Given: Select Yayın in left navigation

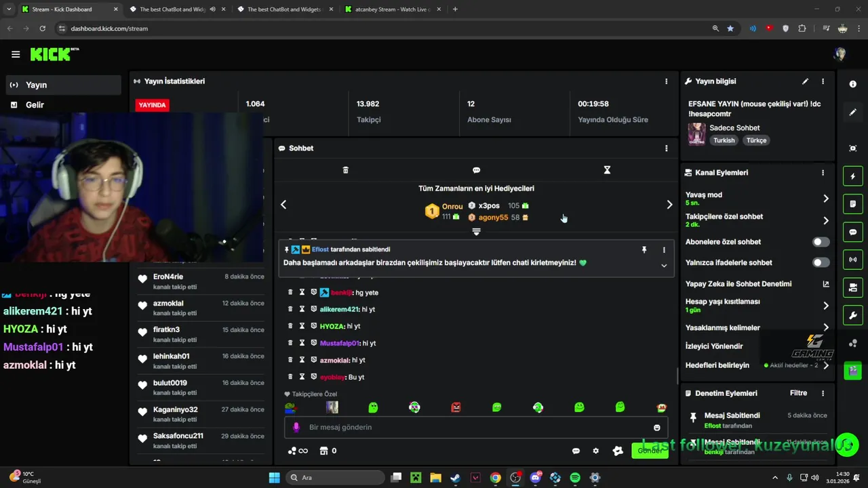Looking at the screenshot, I should pos(62,85).
